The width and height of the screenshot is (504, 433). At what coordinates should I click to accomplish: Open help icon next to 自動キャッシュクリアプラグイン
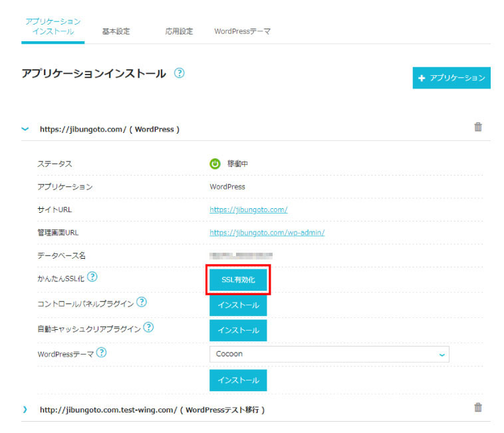coord(148,327)
